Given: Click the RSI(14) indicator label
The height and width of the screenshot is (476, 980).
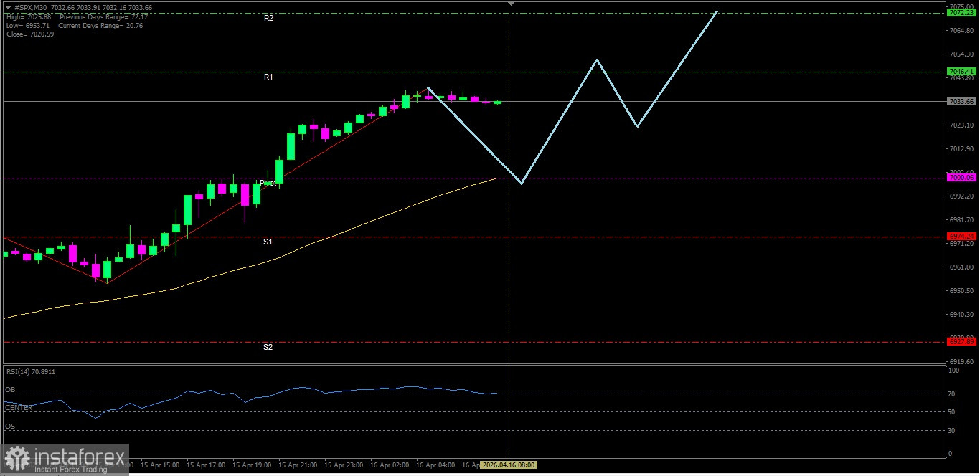Looking at the screenshot, I should [30, 372].
